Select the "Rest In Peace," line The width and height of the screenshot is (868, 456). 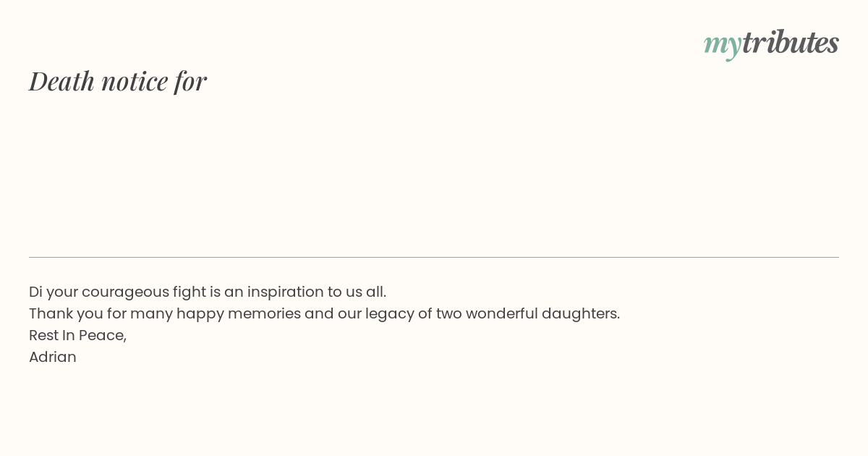(77, 335)
